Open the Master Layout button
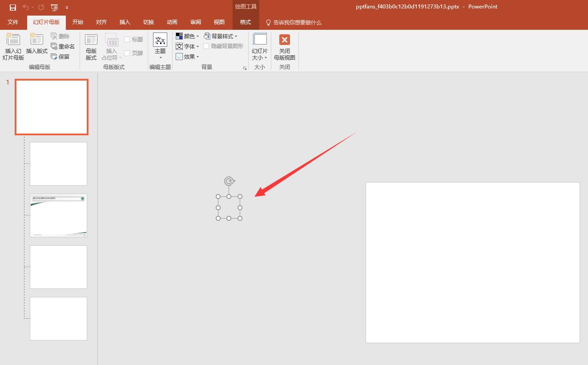 (x=91, y=47)
